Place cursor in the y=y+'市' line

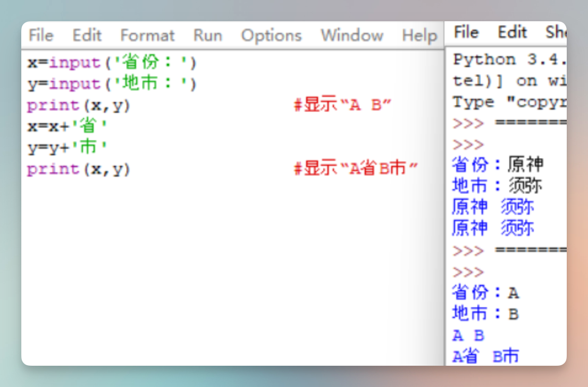click(68, 148)
